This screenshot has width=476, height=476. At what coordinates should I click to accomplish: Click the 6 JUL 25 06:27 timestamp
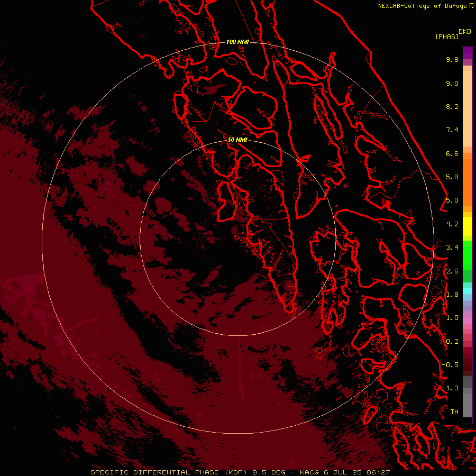coord(356,472)
